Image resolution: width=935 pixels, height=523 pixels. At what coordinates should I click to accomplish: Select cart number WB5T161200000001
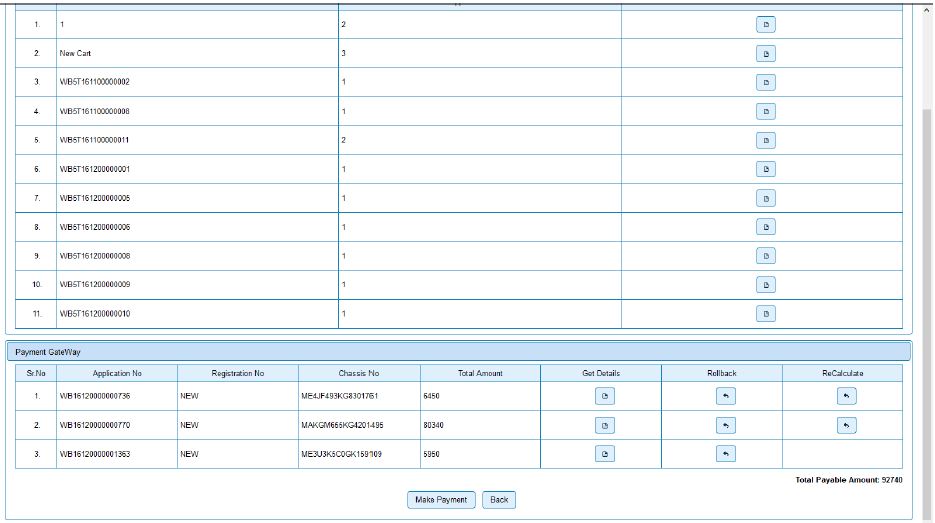95,169
